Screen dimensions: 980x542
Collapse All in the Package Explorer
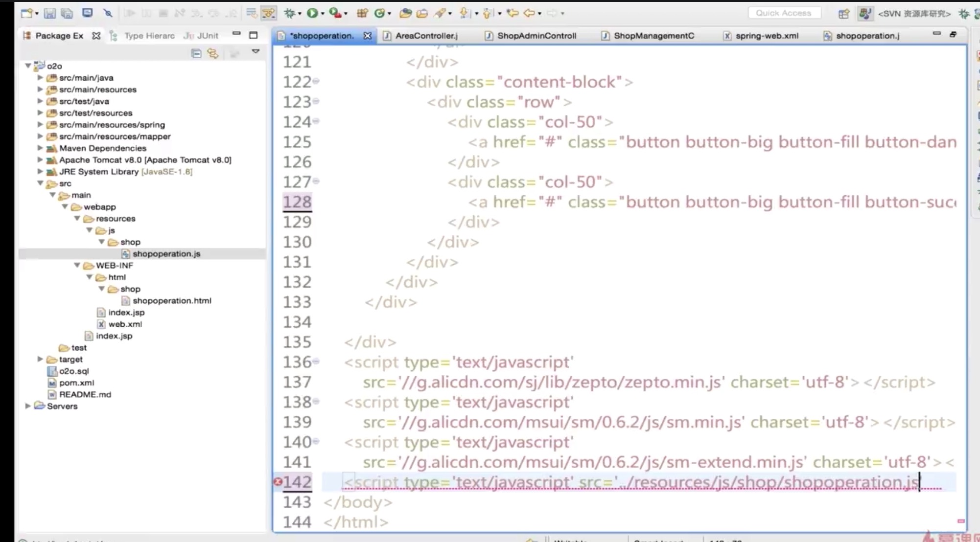196,53
